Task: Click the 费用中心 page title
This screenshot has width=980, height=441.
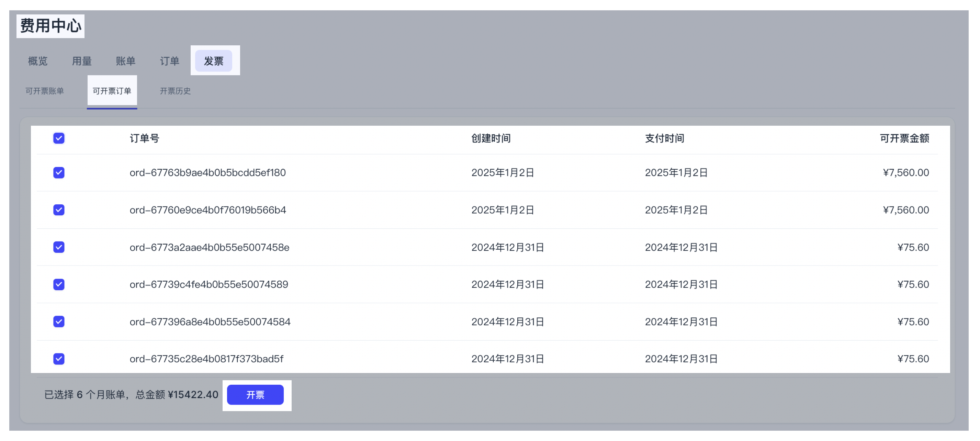Action: tap(50, 25)
